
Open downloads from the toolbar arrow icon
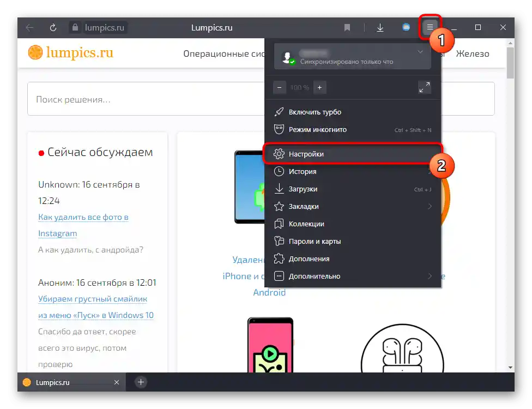[380, 27]
